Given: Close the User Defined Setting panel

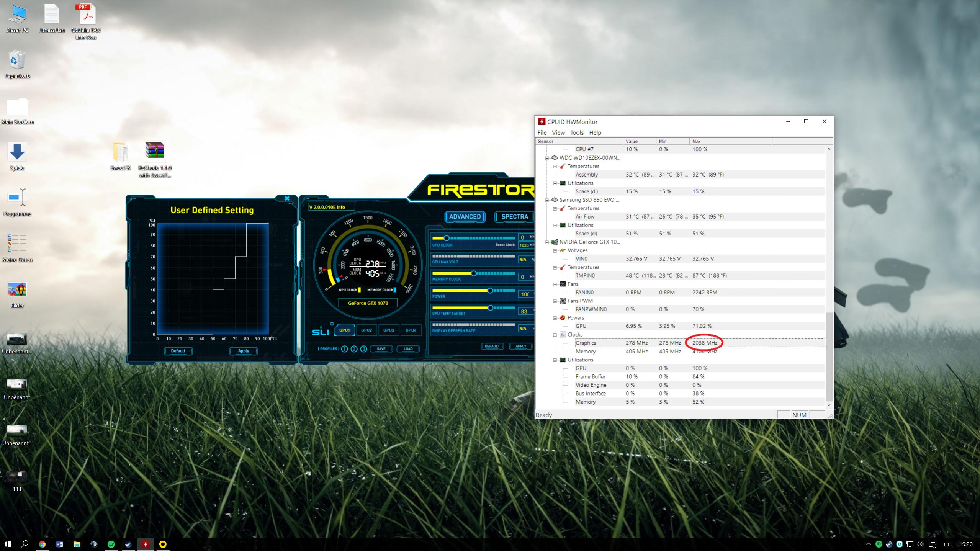Looking at the screenshot, I should (x=287, y=198).
